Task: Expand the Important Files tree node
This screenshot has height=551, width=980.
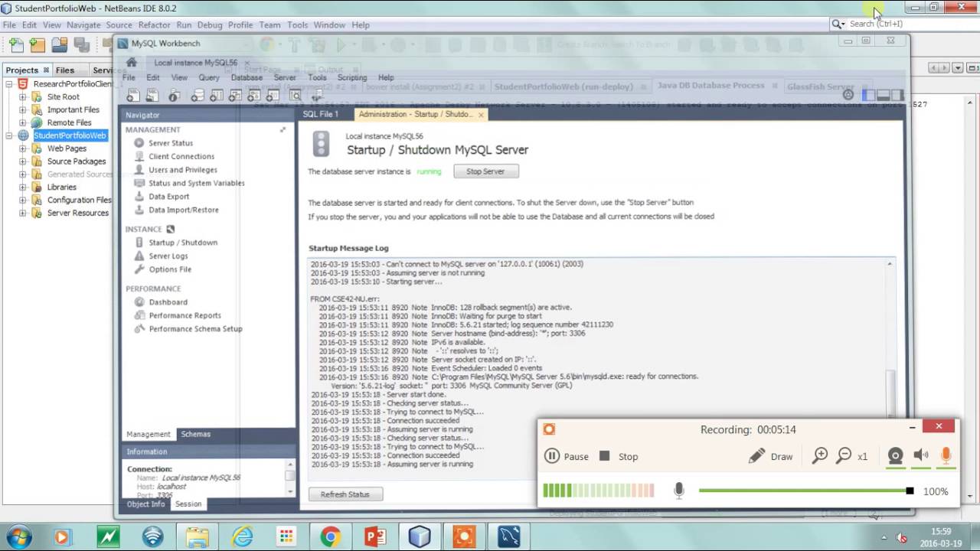Action: point(22,110)
